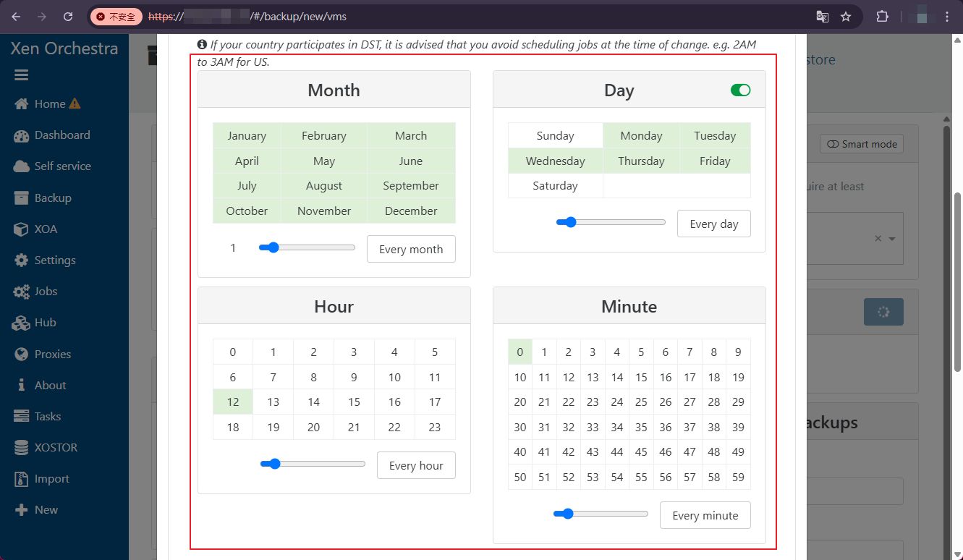Toggle September in the Month grid
Image resolution: width=963 pixels, height=560 pixels.
click(411, 185)
